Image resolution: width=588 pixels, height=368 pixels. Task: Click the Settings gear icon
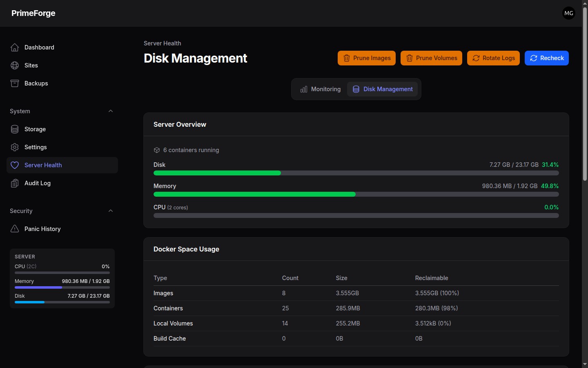coord(15,147)
